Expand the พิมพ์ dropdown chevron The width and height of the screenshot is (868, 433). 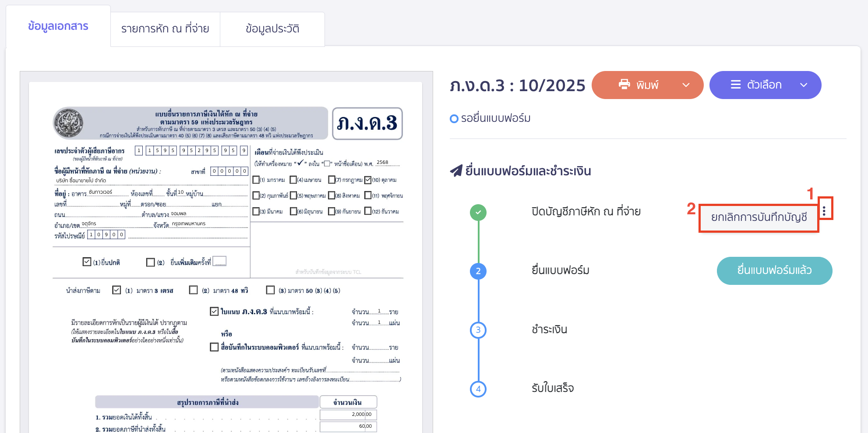coord(686,85)
